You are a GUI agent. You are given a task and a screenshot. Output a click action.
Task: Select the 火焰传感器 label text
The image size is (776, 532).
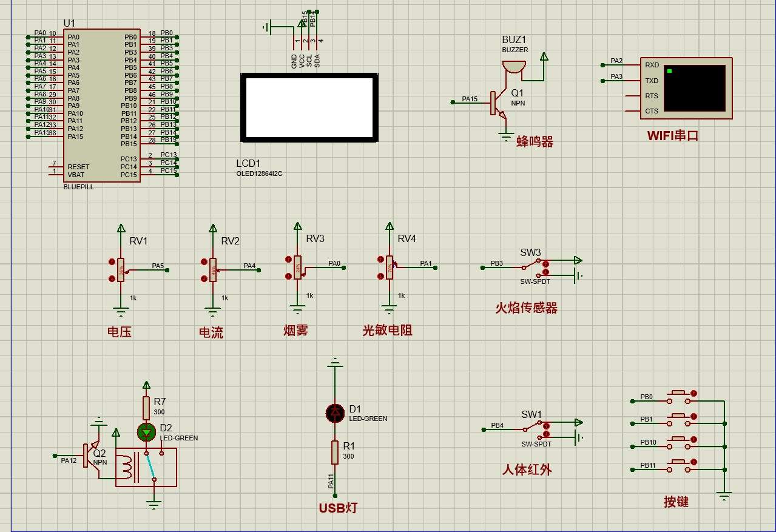point(526,308)
